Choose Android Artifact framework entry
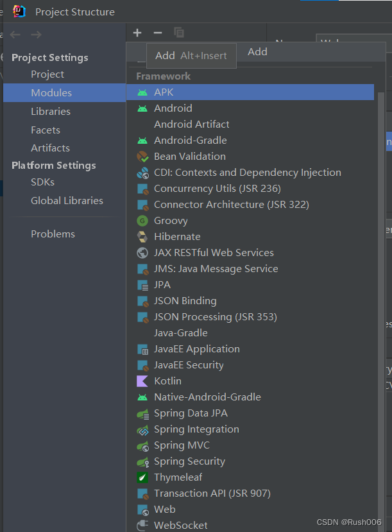The image size is (392, 532). tap(250, 124)
